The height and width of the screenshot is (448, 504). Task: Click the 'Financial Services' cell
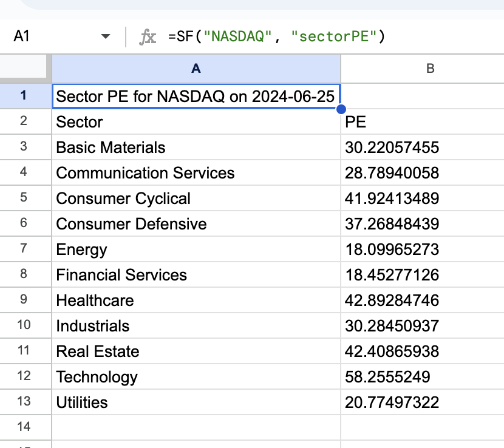click(x=196, y=274)
